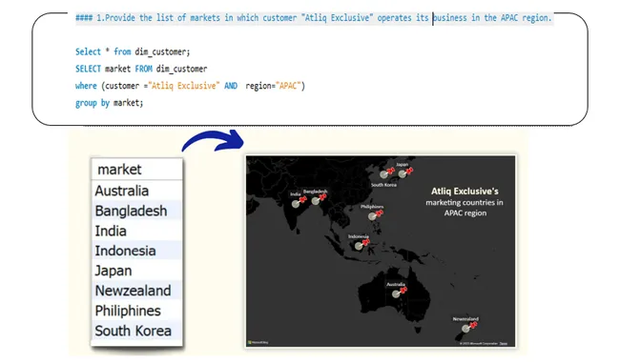Click the 'SELECT market FROM dim_customer' line

pos(141,69)
